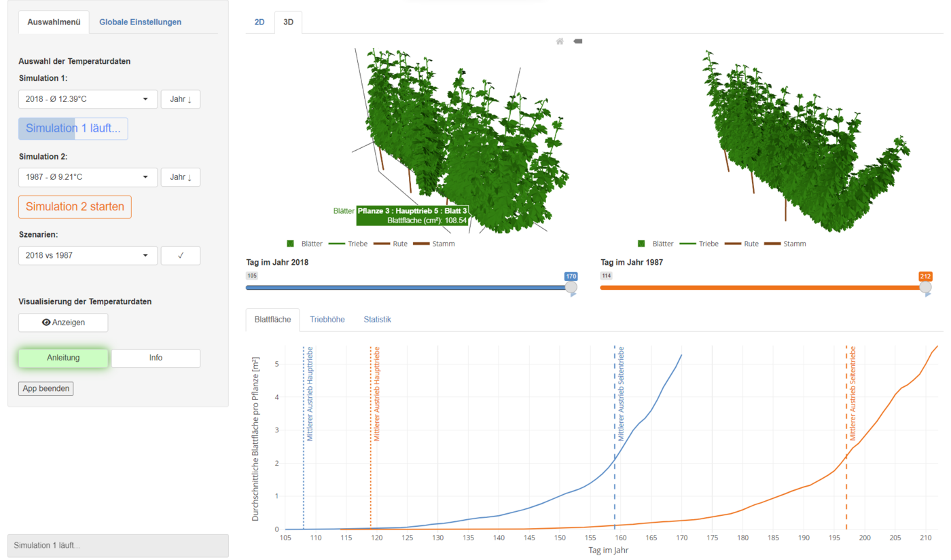Click the Jahr sort button for Simulation 2
The height and width of the screenshot is (560, 951).
181,177
